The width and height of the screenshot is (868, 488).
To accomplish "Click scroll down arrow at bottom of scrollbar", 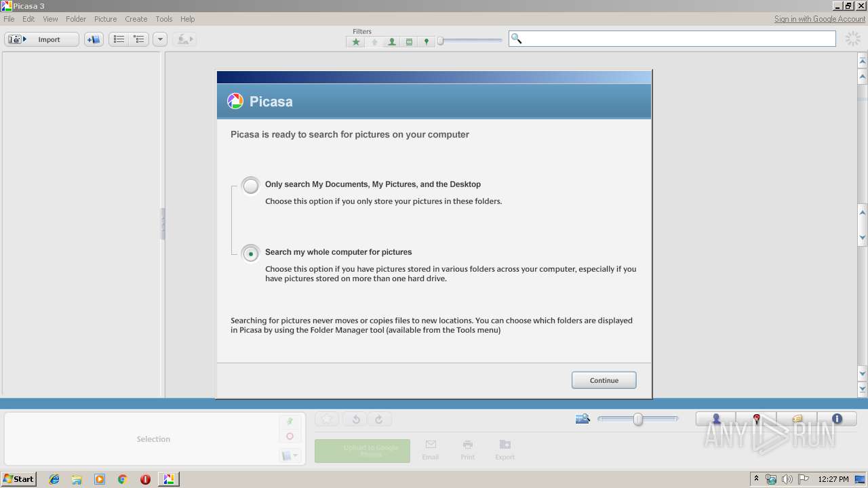I will point(863,389).
